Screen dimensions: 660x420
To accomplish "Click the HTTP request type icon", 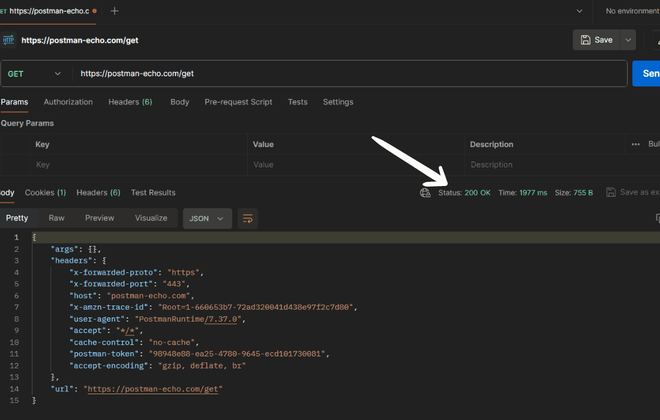I will point(8,40).
